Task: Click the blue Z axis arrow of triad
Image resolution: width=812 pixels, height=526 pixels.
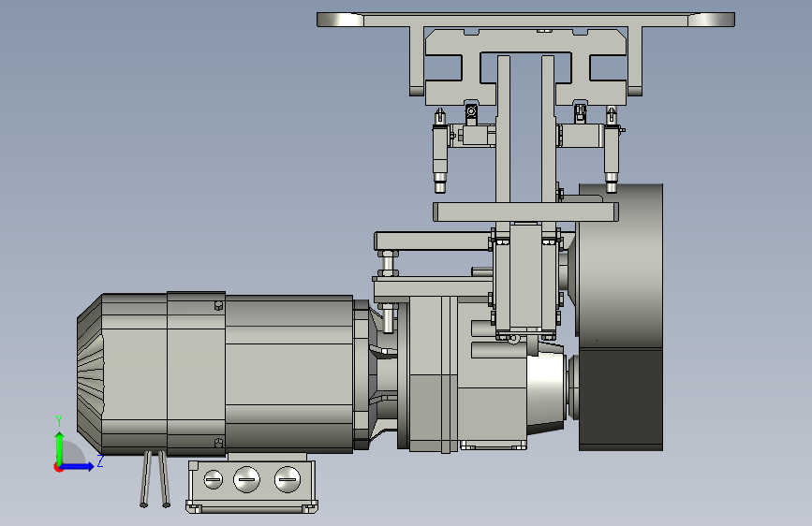Action: point(78,466)
